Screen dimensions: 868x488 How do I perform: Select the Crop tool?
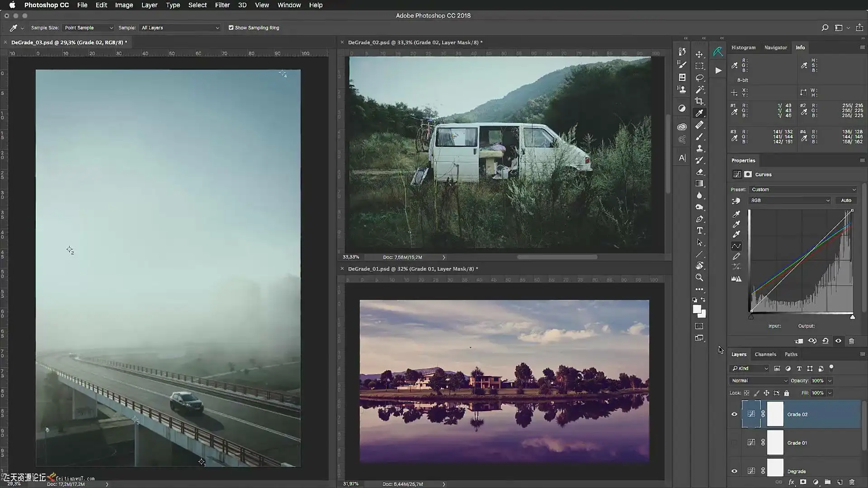(699, 101)
